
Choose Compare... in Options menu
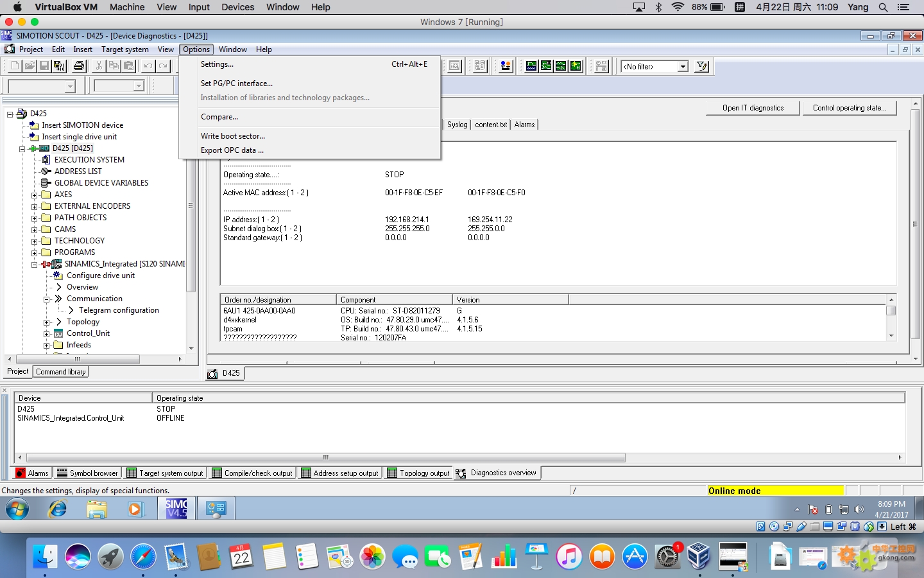(x=310, y=117)
